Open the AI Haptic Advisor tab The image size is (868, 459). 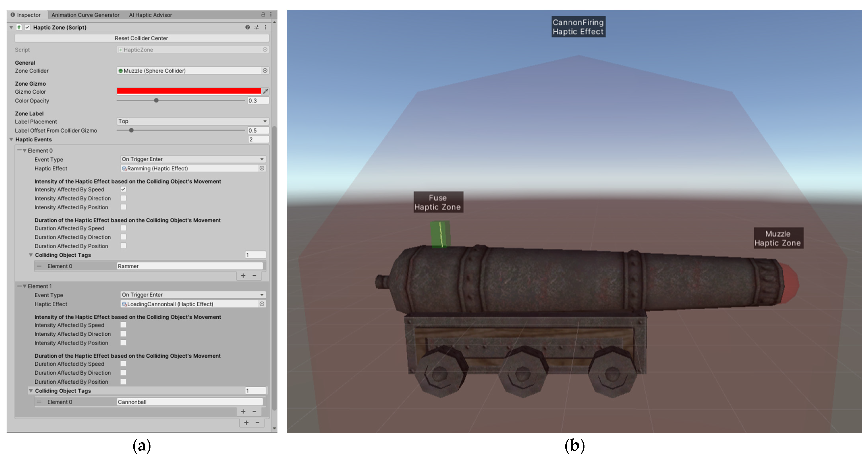(x=150, y=15)
